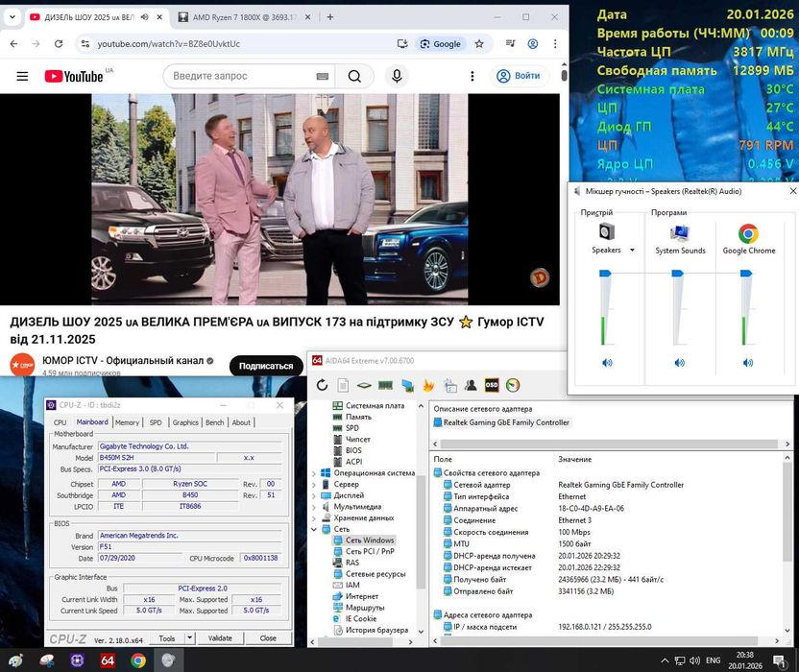Click the Validate button in CPU-Z
This screenshot has height=672, width=799.
pyautogui.click(x=220, y=637)
